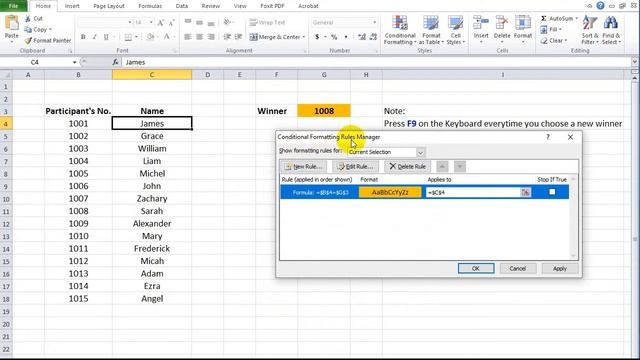The width and height of the screenshot is (640, 360).
Task: Open Format as Table gallery
Action: (431, 30)
